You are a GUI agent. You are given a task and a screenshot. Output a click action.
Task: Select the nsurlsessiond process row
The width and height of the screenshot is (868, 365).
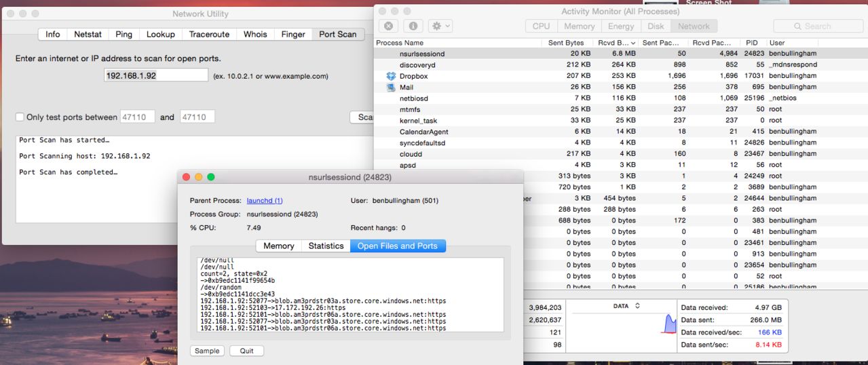tap(621, 54)
